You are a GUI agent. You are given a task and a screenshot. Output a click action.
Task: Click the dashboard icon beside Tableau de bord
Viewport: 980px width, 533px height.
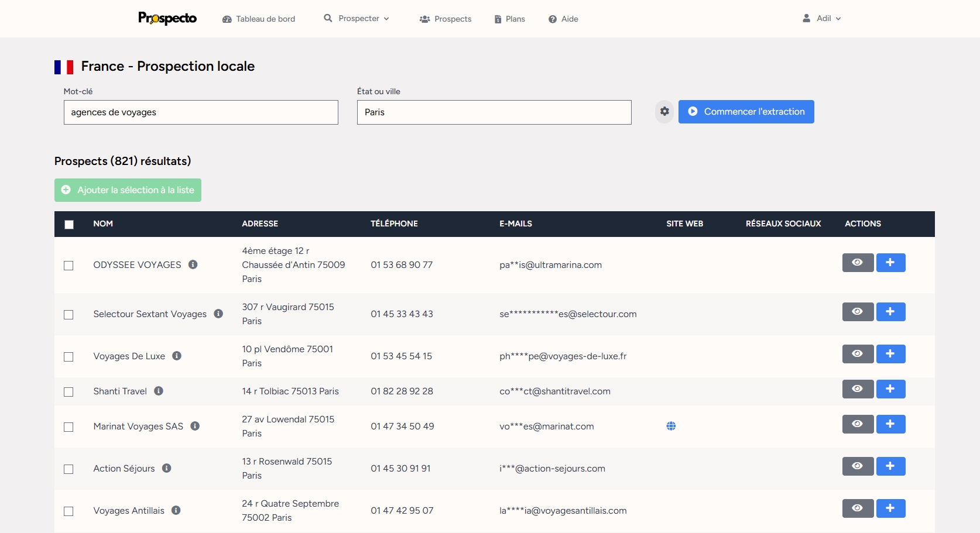pos(227,19)
